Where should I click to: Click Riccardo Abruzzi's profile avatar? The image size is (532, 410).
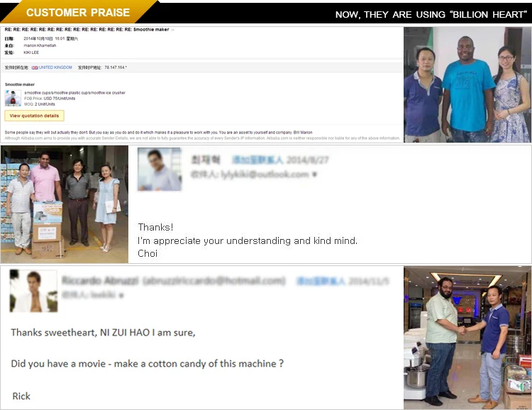(33, 291)
